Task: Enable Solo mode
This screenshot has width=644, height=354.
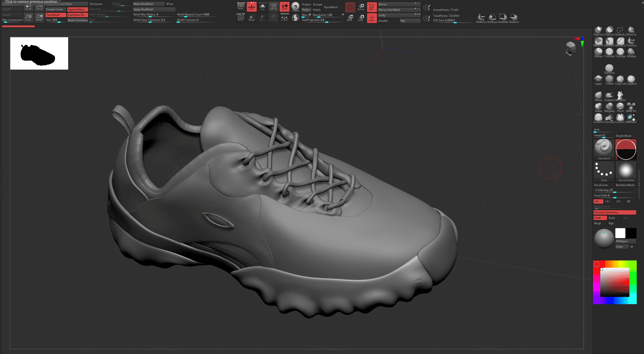Action: pyautogui.click(x=262, y=7)
